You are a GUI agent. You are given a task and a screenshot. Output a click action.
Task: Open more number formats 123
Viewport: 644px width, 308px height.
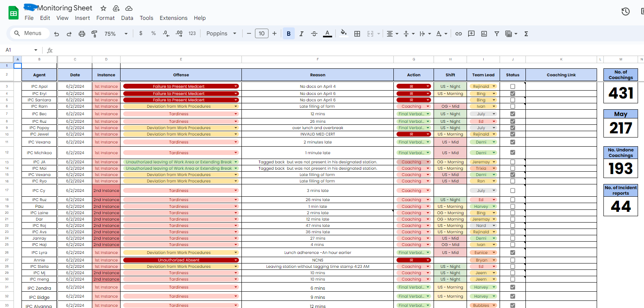point(192,33)
